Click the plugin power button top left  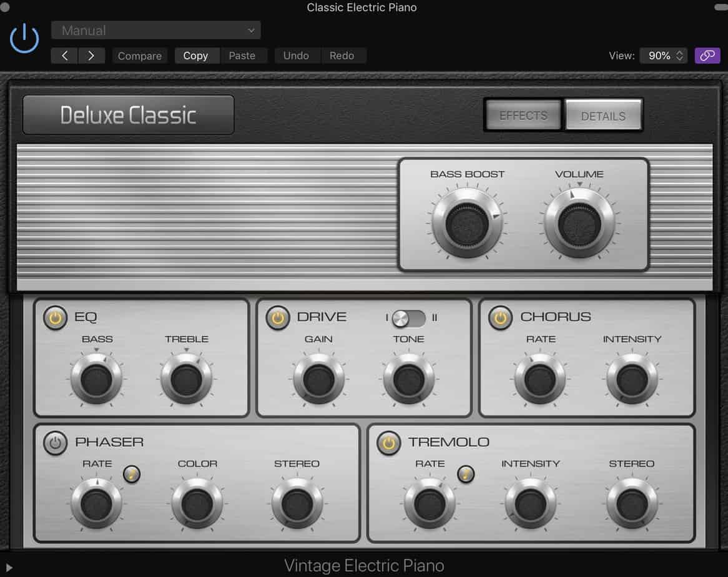[x=24, y=38]
